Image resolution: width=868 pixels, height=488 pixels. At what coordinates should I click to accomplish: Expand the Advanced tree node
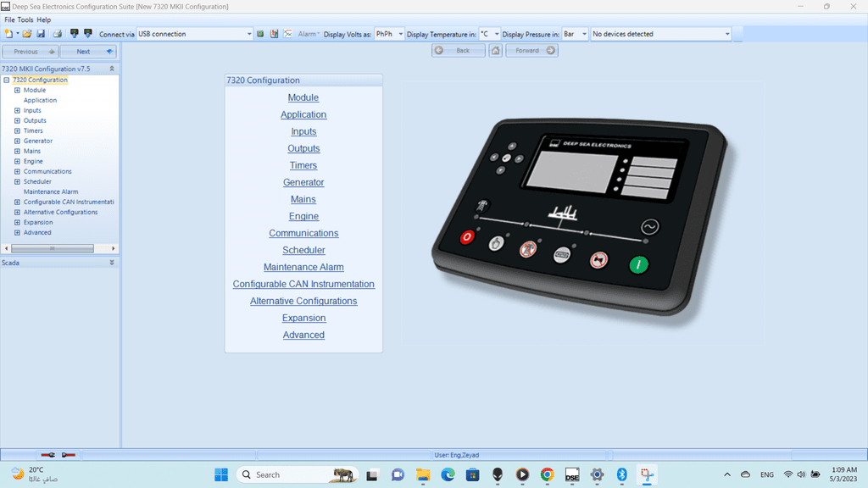[17, 233]
